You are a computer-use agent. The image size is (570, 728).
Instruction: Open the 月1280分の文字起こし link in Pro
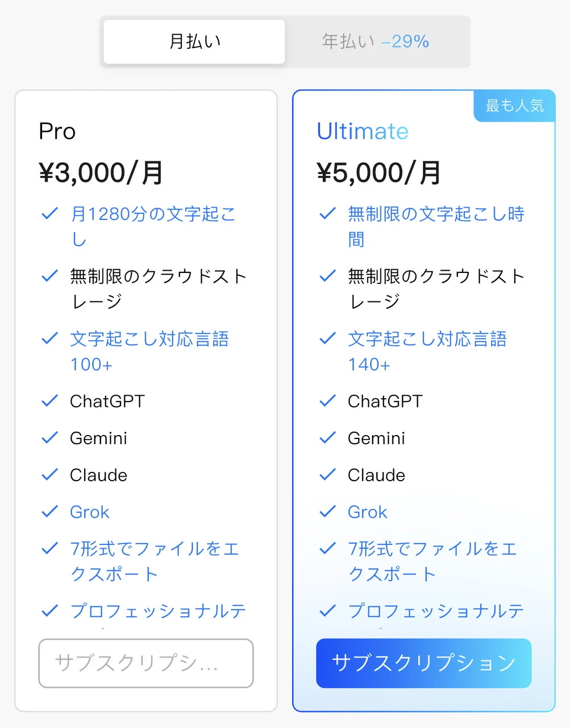click(152, 214)
